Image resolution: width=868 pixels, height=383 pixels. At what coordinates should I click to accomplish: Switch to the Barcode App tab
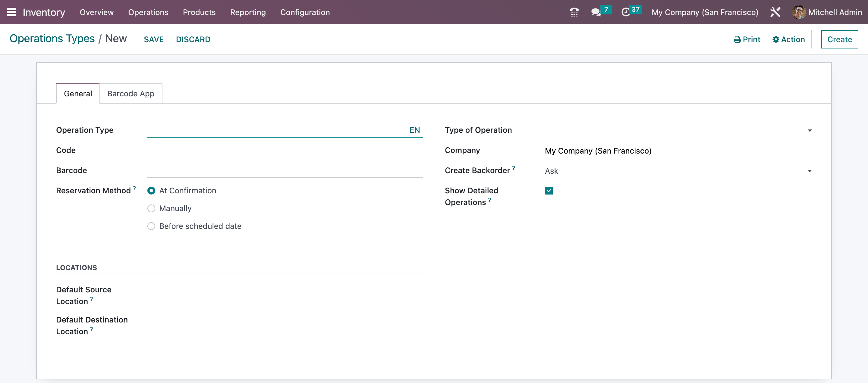131,94
